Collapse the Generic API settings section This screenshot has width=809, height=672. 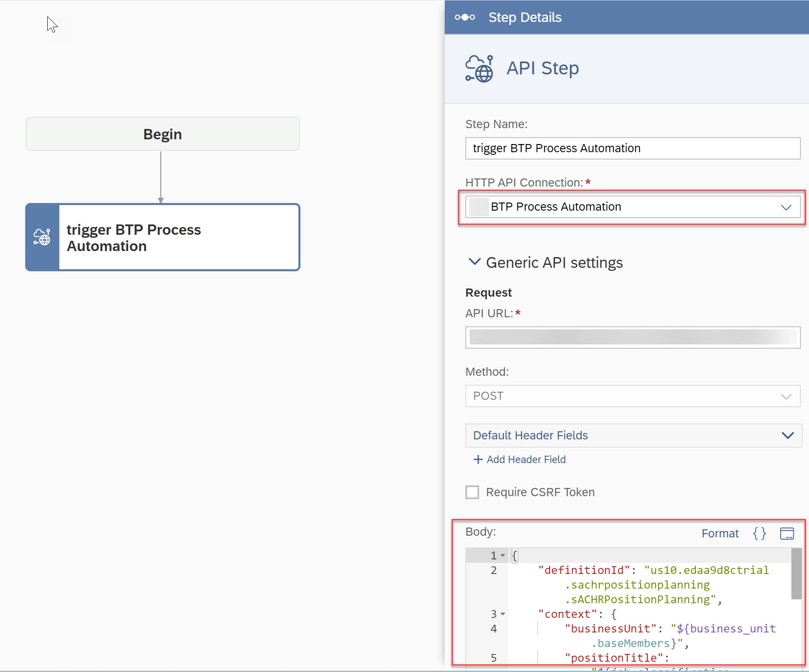pos(474,262)
